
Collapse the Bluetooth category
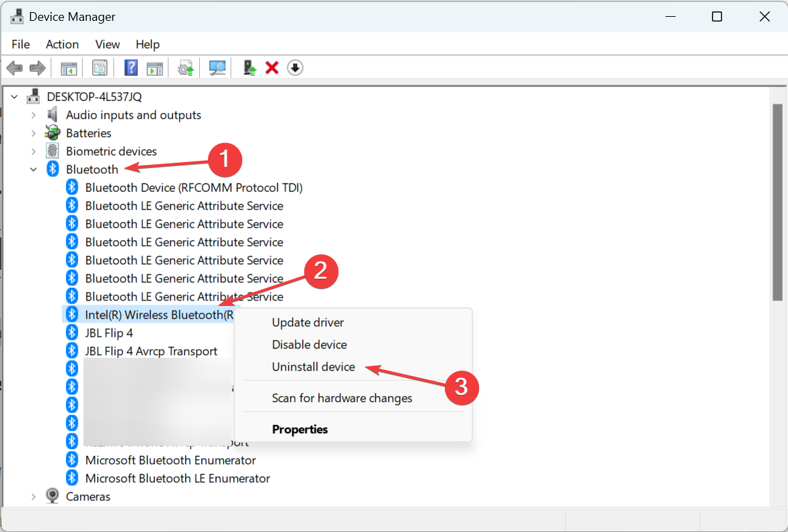point(33,169)
